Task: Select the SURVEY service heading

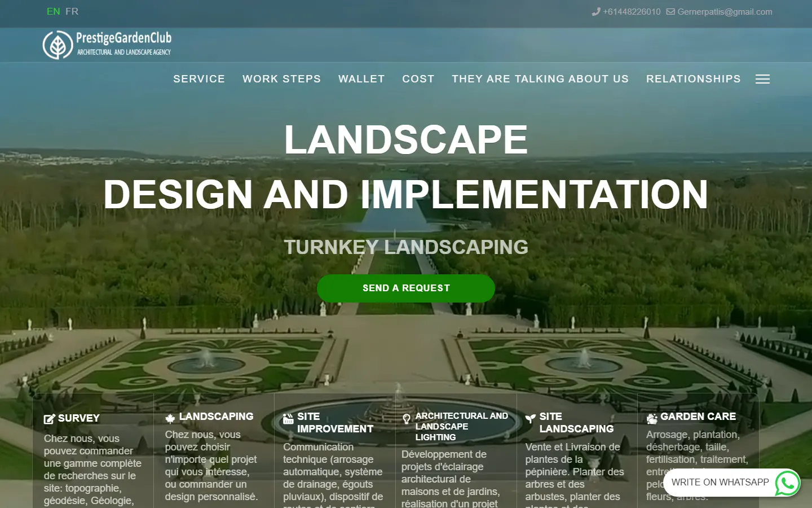Action: tap(78, 418)
